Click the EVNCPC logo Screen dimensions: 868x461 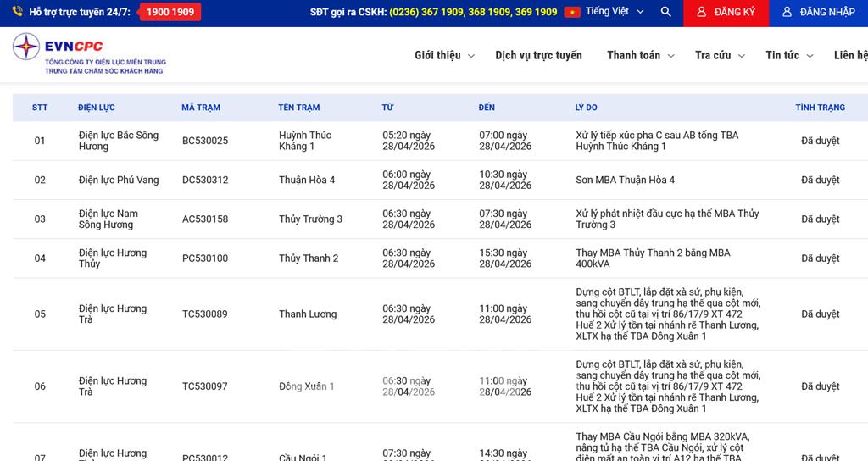89,54
